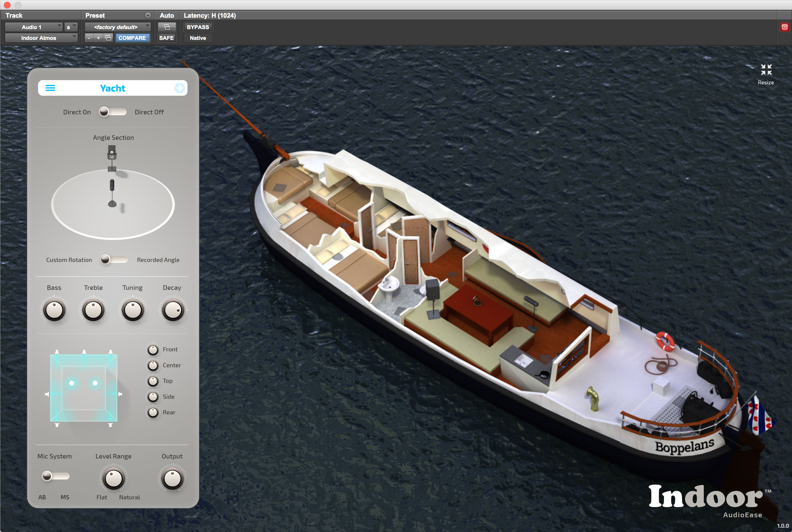Click the automation window icon under Auto

(x=167, y=27)
